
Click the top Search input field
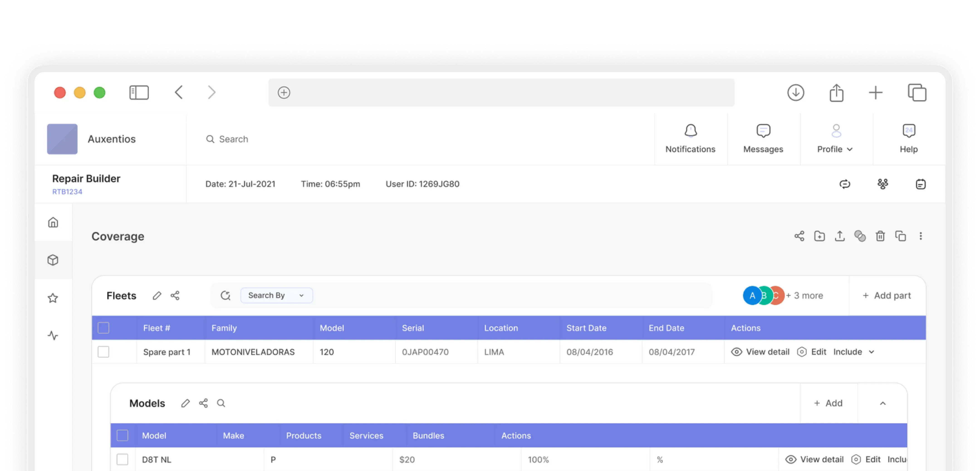point(234,139)
